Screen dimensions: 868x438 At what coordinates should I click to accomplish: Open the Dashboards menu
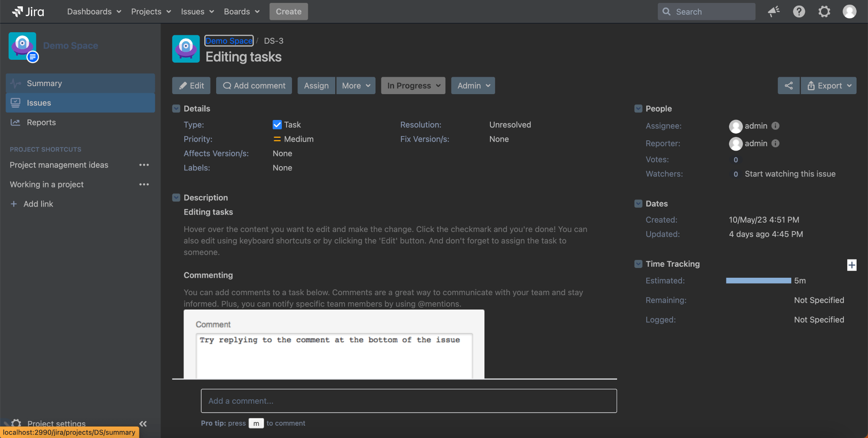(94, 11)
